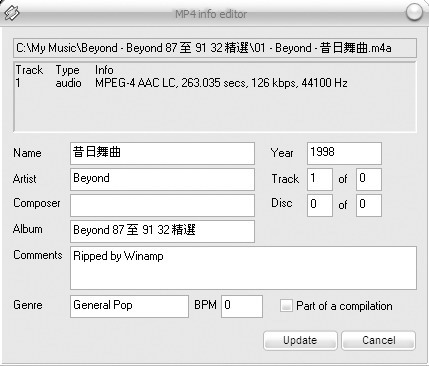This screenshot has width=429, height=366.
Task: Click the BPM input field
Action: (242, 306)
